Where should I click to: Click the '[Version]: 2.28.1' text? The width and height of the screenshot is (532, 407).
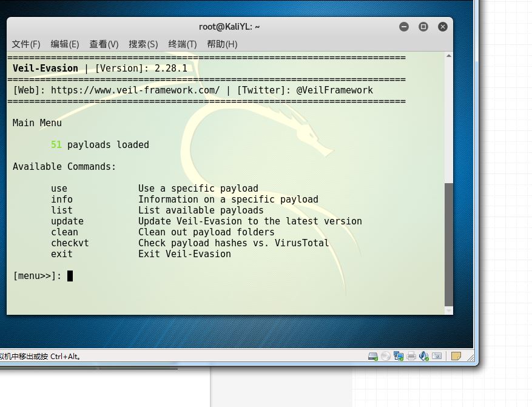(141, 69)
